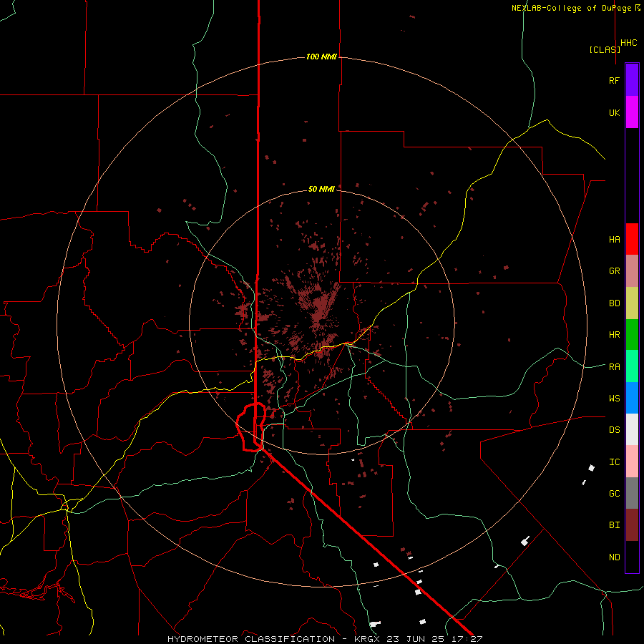Click the HA red legend swatch

tap(632, 239)
